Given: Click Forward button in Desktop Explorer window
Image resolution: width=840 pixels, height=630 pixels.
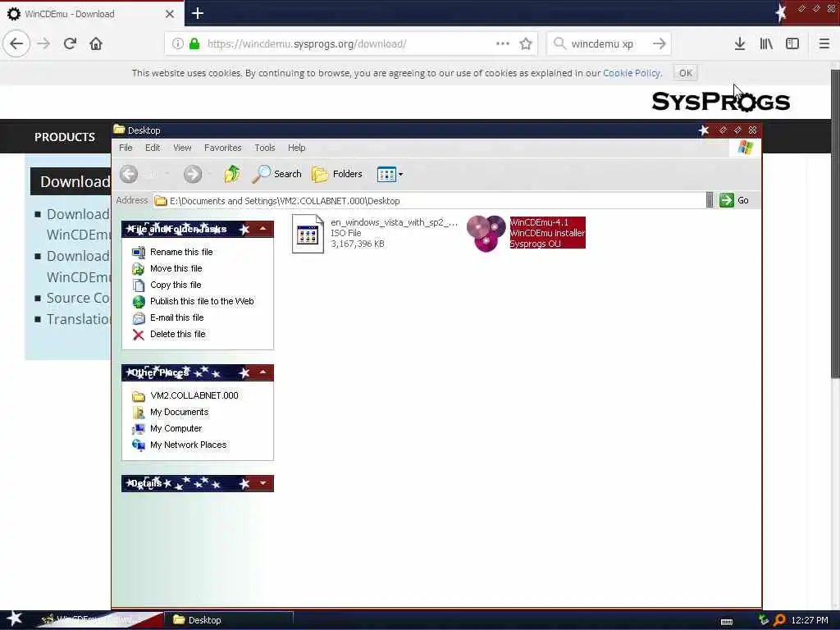Looking at the screenshot, I should [x=193, y=174].
